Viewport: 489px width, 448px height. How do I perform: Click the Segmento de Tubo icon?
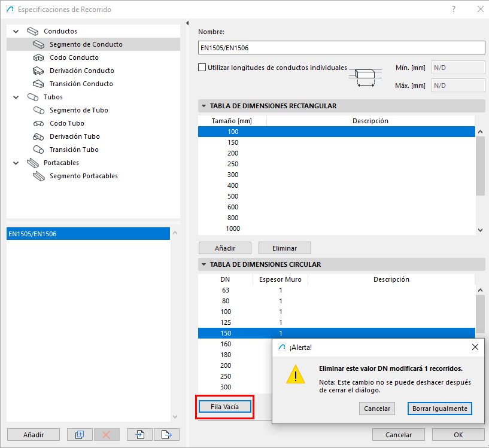click(x=39, y=110)
